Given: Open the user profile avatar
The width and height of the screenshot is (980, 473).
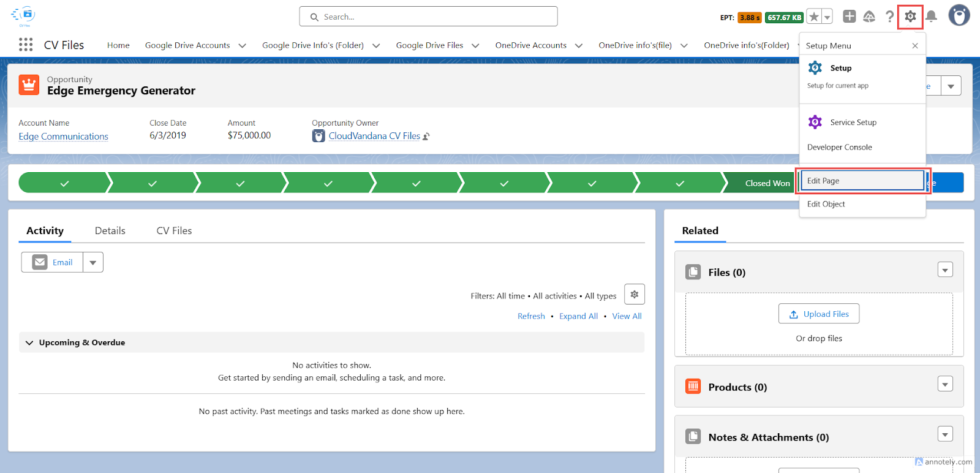Looking at the screenshot, I should click(x=959, y=15).
